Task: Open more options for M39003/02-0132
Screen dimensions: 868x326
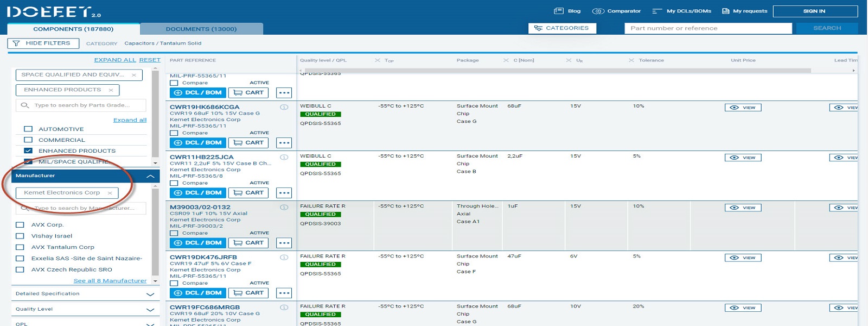Action: tap(284, 243)
